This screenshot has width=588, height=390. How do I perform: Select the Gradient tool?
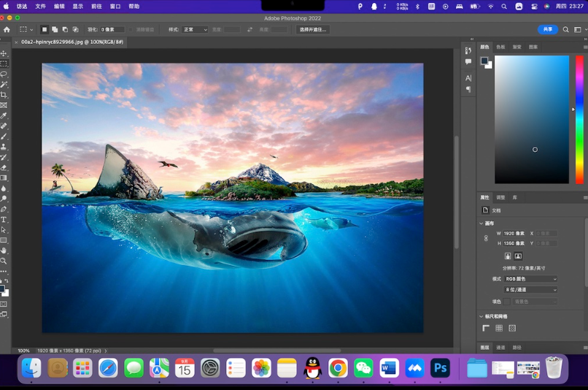(4, 178)
